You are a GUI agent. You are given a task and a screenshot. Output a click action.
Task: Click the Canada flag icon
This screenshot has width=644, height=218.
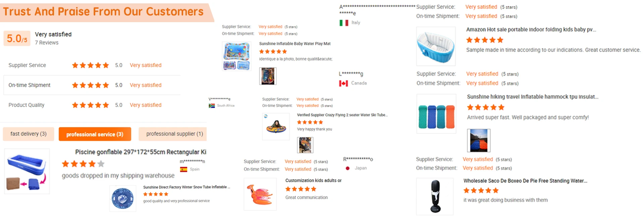pyautogui.click(x=343, y=83)
